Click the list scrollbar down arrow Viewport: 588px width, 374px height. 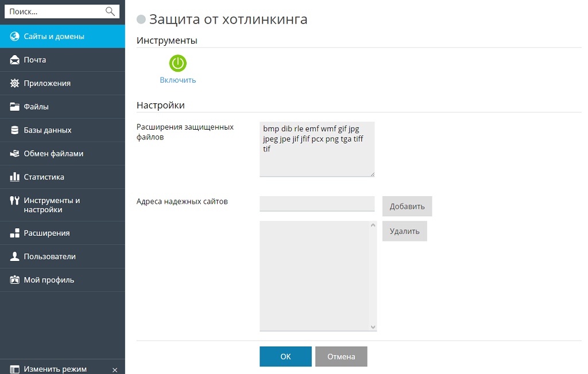373,327
